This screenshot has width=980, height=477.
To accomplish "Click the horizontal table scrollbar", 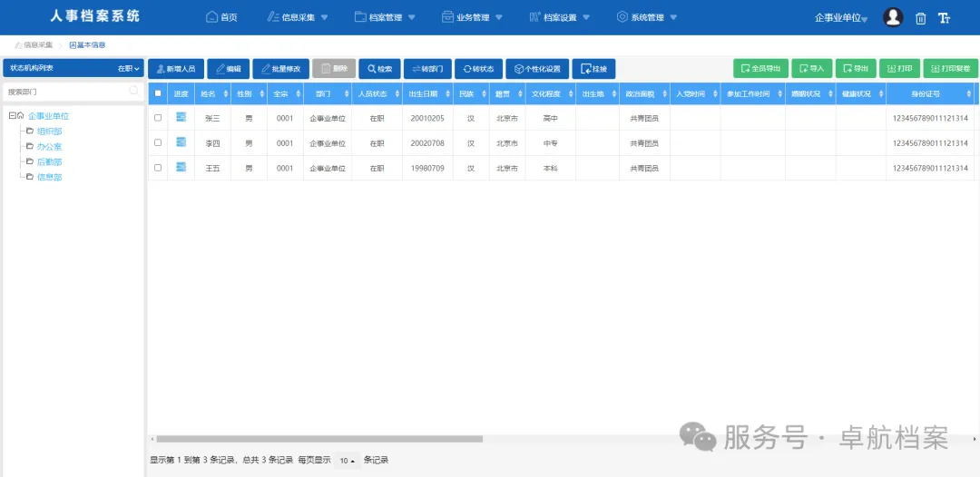I will (318, 439).
